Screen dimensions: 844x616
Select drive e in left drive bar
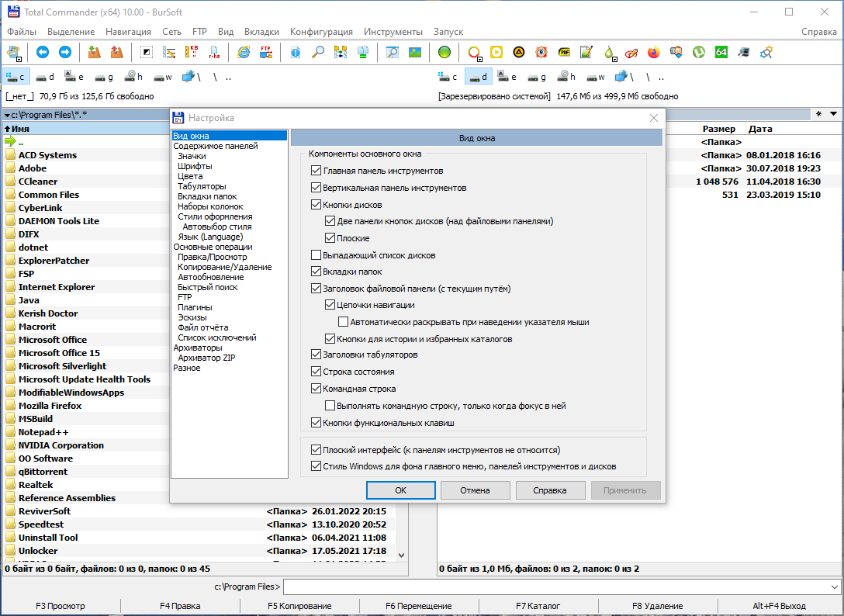click(x=74, y=77)
